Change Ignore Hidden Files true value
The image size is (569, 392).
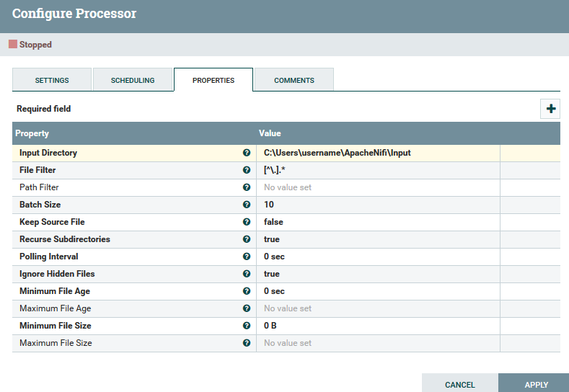point(378,274)
